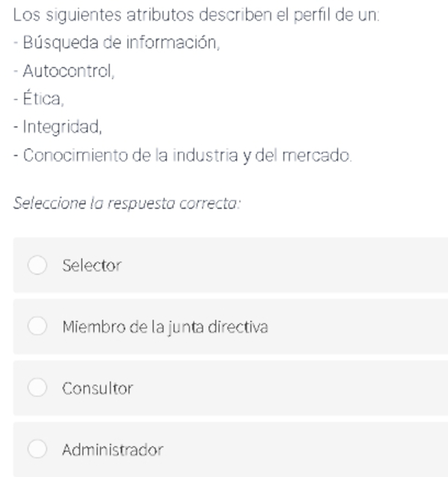The image size is (448, 477).
Task: Click the Selector answer label text
Action: [92, 265]
